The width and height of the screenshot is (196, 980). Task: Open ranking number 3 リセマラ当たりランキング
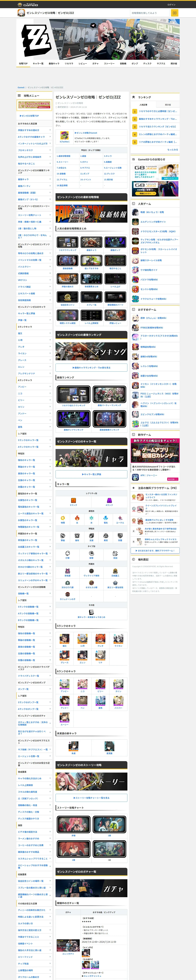(155, 127)
